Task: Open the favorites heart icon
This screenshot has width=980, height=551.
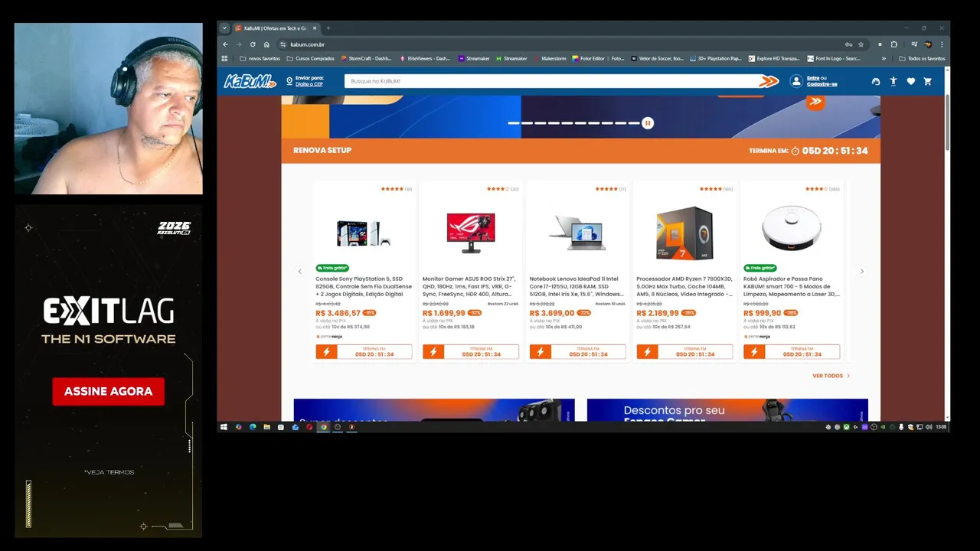Action: (910, 81)
